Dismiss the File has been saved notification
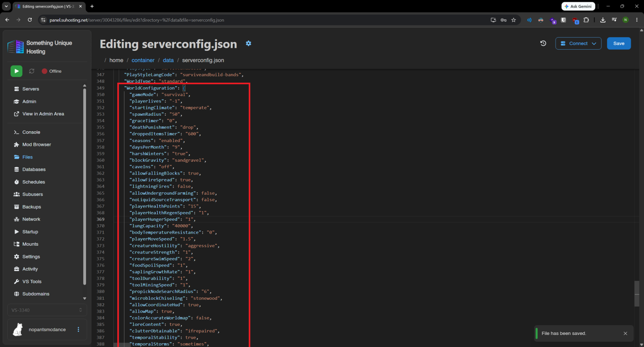 625,333
